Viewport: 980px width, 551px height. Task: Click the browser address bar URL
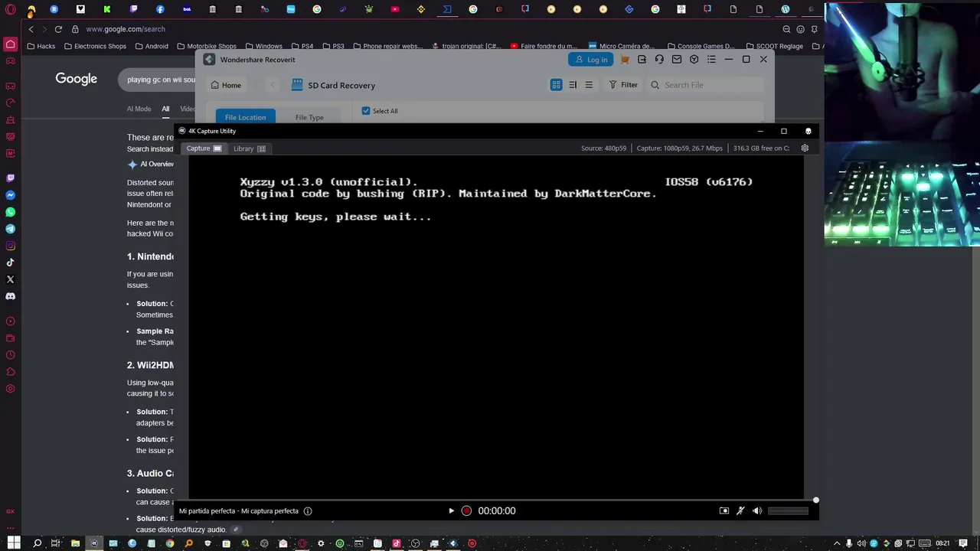pos(126,29)
